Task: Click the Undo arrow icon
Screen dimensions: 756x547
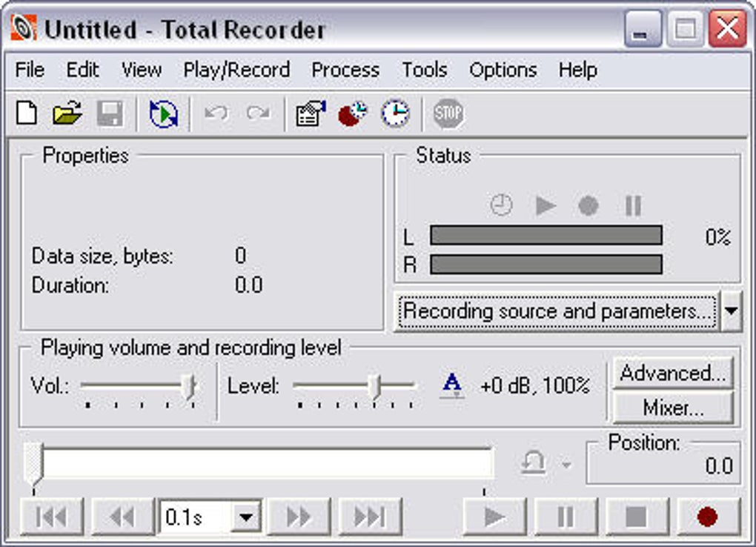Action: click(x=216, y=113)
